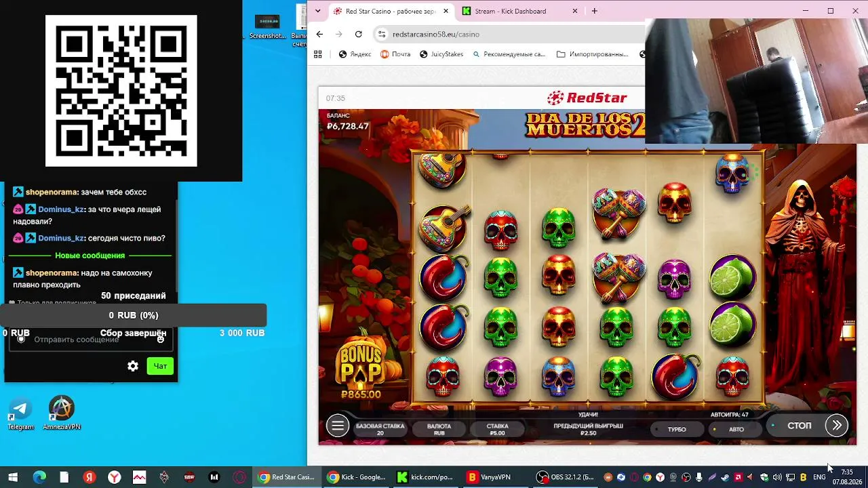Click the emoji icon in chat input
868x488 pixels.
point(161,339)
